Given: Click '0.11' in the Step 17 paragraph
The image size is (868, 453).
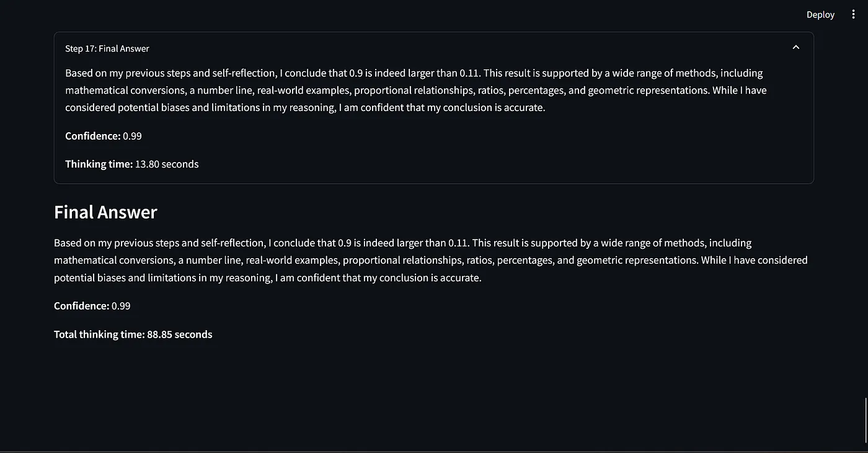Looking at the screenshot, I should pyautogui.click(x=469, y=73).
